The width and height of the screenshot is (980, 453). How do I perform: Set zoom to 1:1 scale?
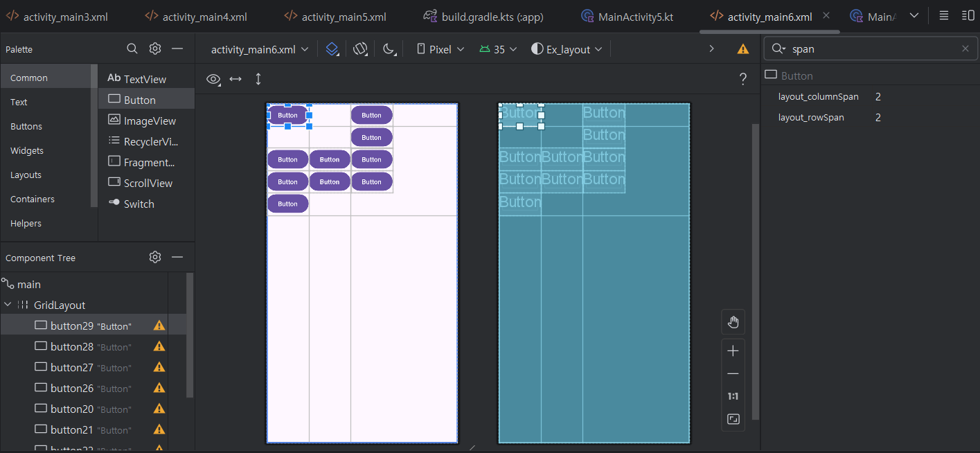(x=733, y=396)
